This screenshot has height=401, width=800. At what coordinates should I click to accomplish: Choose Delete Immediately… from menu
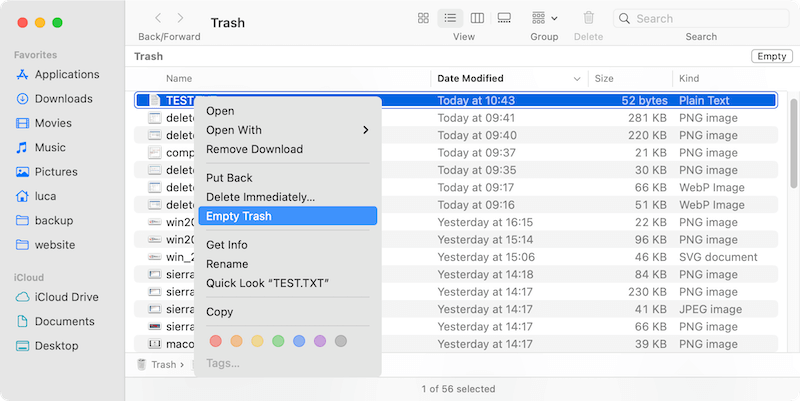288,197
